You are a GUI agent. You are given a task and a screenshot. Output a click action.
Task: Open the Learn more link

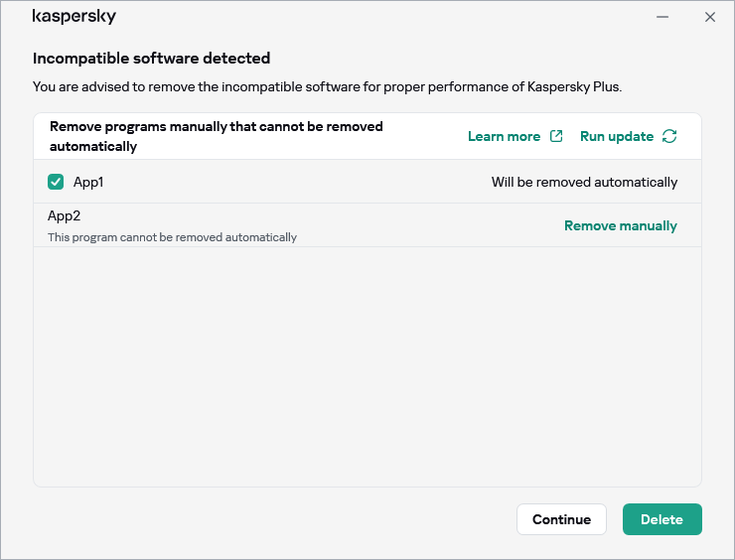point(504,136)
